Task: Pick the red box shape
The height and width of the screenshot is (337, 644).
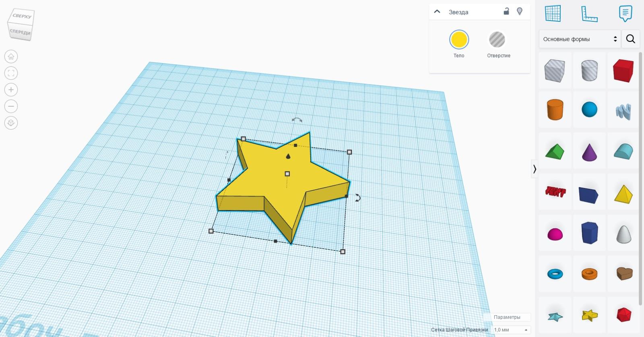Action: point(623,70)
